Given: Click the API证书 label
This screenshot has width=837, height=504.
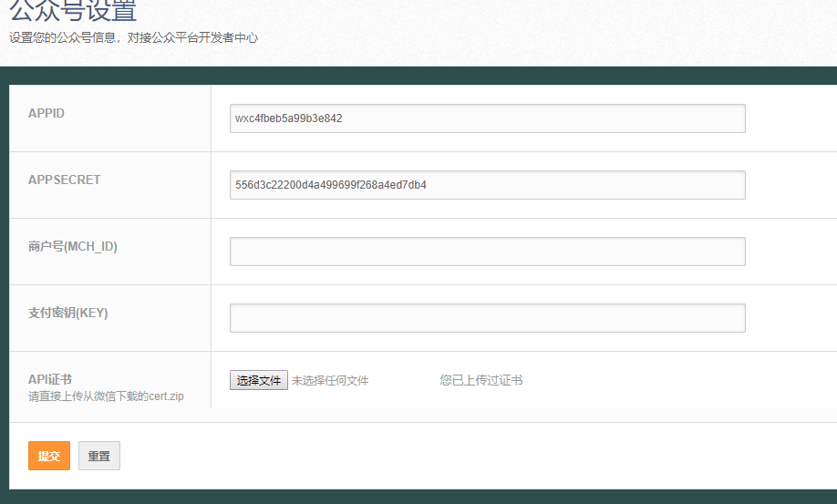Looking at the screenshot, I should point(50,379).
